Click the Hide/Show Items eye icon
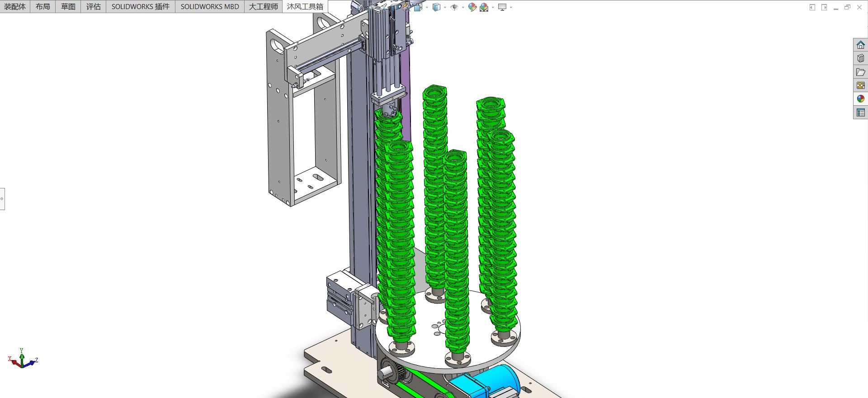Image resolution: width=868 pixels, height=398 pixels. click(x=454, y=7)
